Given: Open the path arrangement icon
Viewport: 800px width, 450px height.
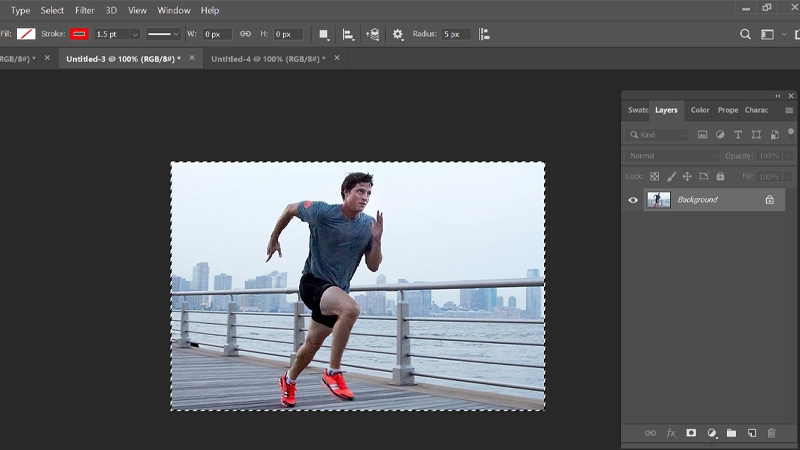Looking at the screenshot, I should coord(372,34).
